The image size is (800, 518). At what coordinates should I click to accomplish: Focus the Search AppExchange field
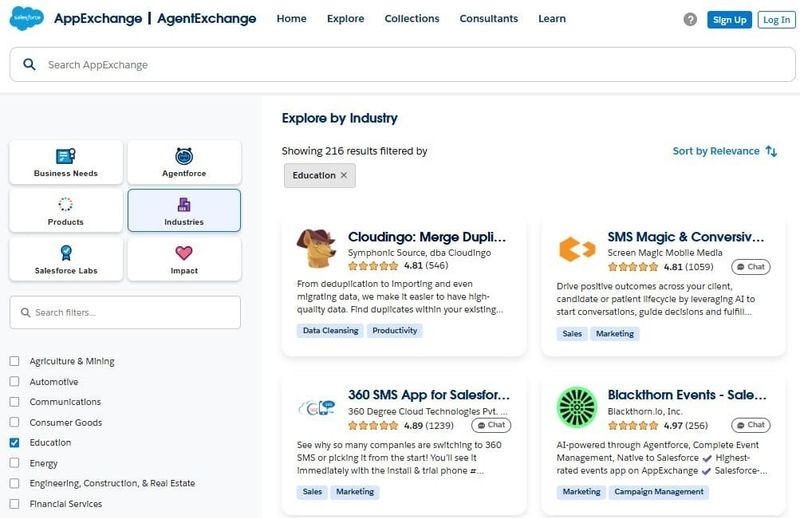[x=403, y=65]
